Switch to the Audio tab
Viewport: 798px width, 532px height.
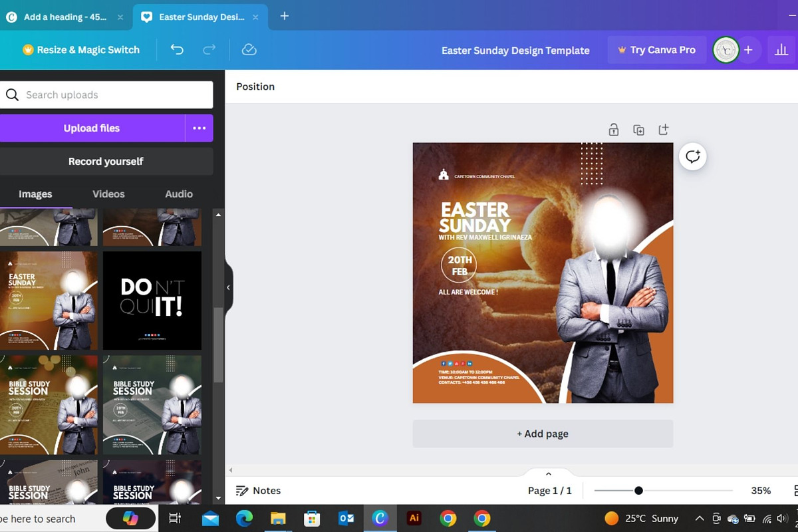(179, 194)
